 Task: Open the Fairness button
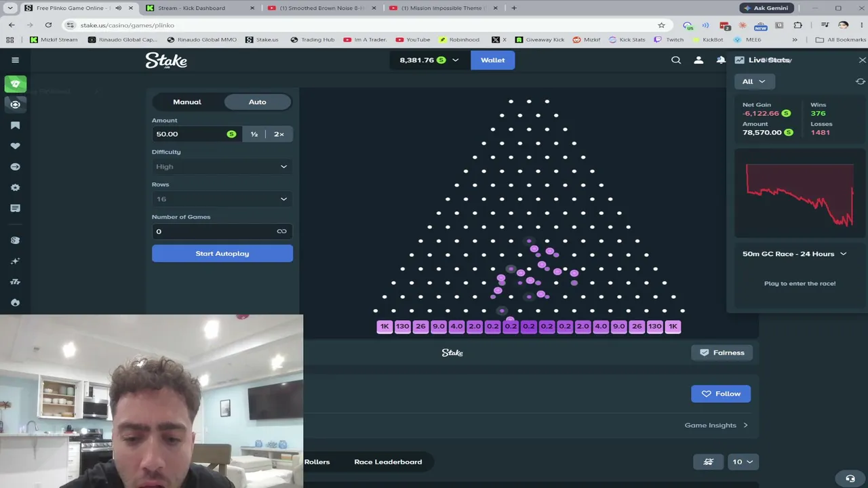[722, 353]
